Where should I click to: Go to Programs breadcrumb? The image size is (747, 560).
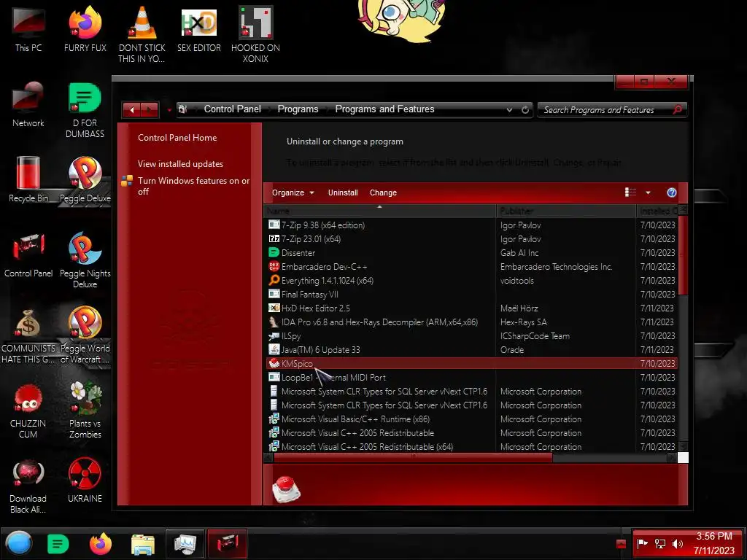[298, 109]
